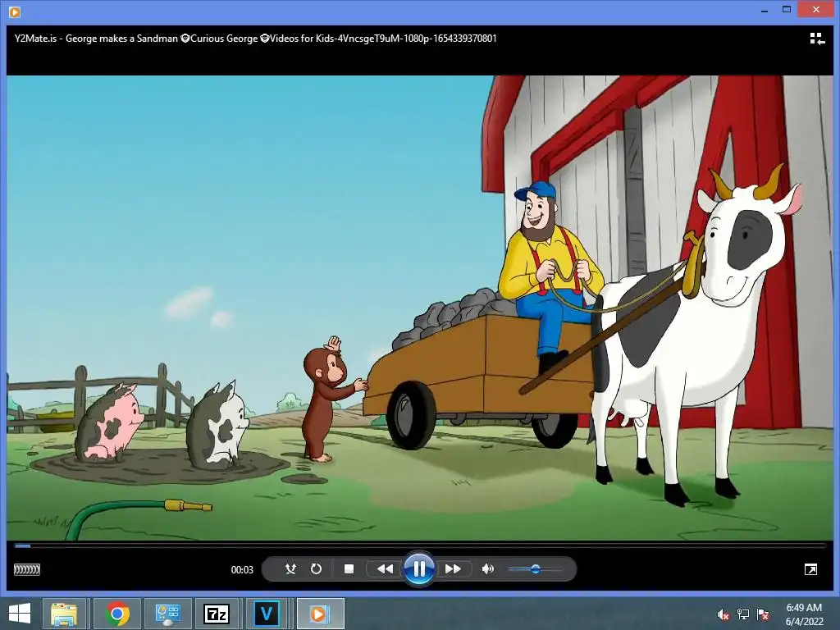Open Google Chrome from the taskbar
Image resolution: width=840 pixels, height=630 pixels.
tap(117, 614)
